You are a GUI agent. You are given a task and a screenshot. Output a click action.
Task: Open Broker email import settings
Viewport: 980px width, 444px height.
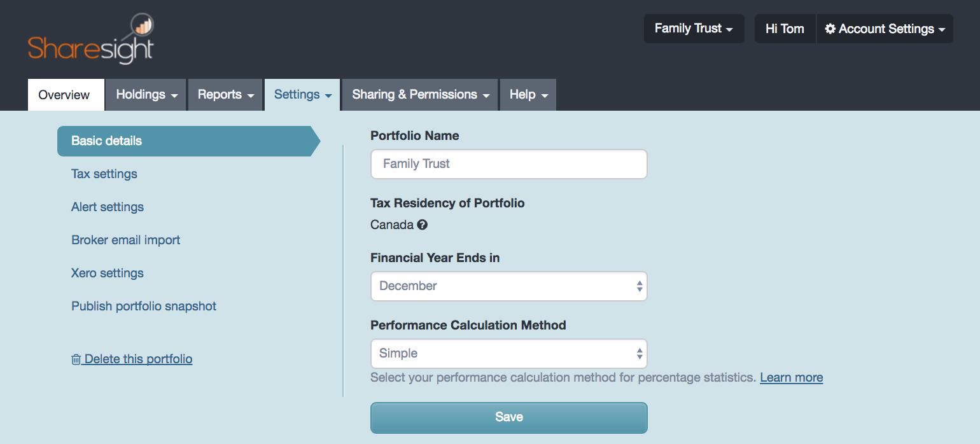[x=125, y=240]
